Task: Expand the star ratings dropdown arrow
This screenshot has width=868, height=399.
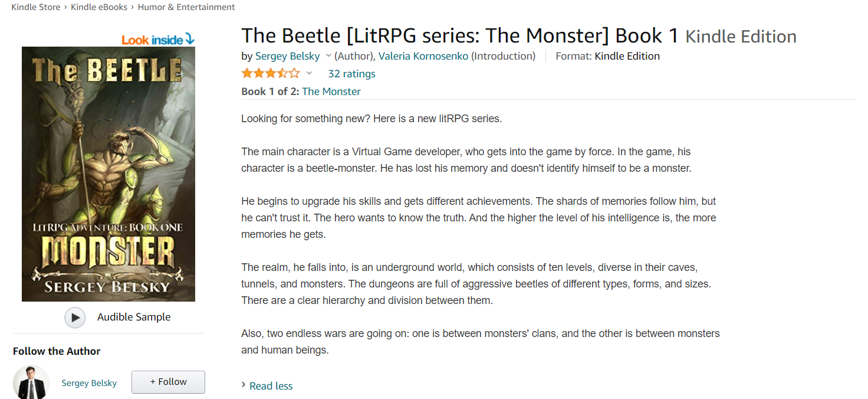Action: coord(309,74)
